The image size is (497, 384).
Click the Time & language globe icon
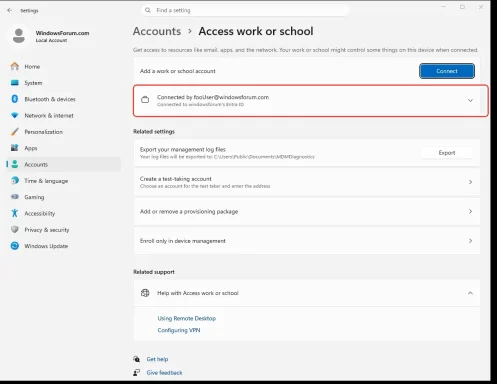pyautogui.click(x=15, y=180)
